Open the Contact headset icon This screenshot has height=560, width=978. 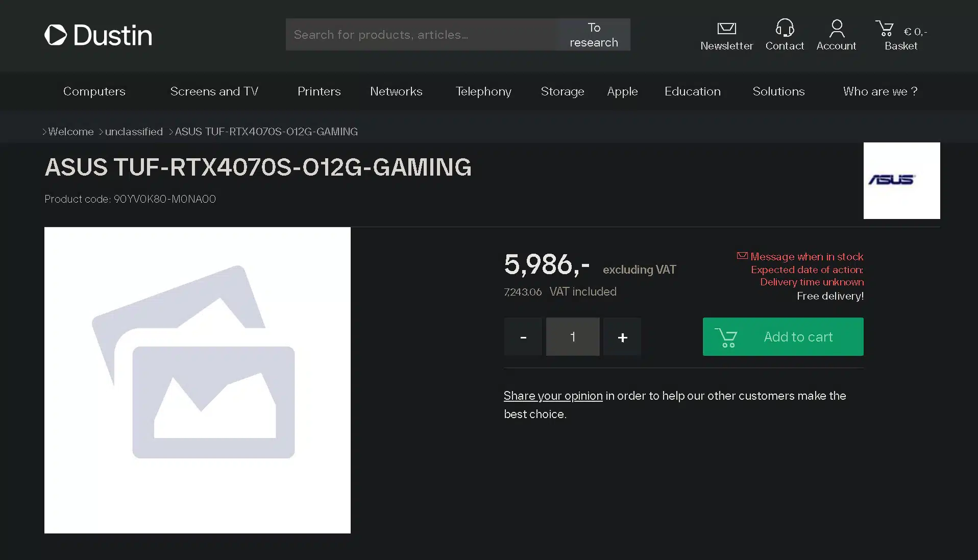tap(785, 28)
